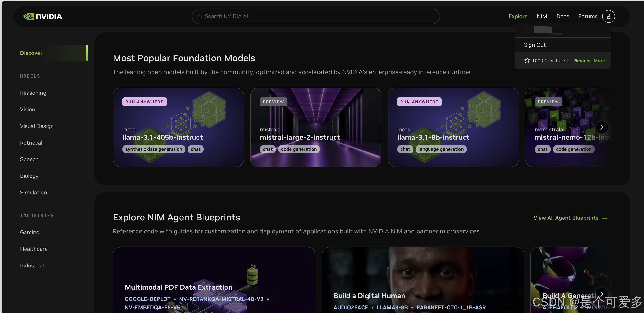This screenshot has width=644, height=313.
Task: Advance the Agent Blueprints carousel arrow
Action: coord(602,294)
